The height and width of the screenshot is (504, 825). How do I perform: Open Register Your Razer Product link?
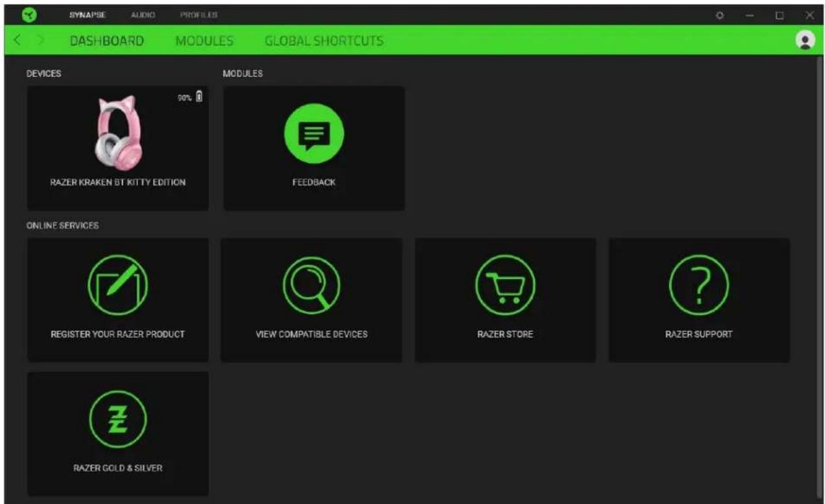click(x=118, y=334)
